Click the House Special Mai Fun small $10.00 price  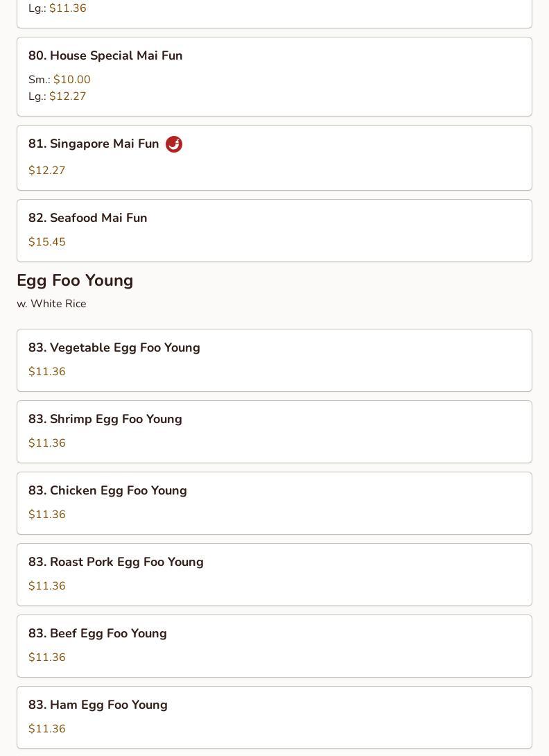[x=60, y=79]
